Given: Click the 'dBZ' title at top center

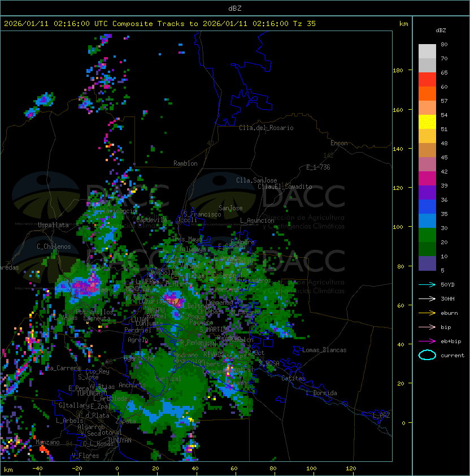Looking at the screenshot, I should pyautogui.click(x=235, y=8).
